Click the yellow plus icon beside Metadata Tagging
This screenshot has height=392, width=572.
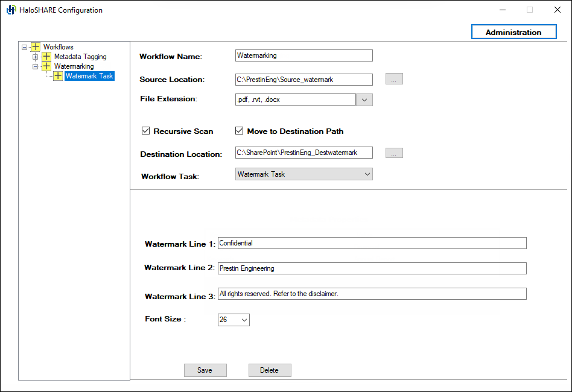(46, 56)
